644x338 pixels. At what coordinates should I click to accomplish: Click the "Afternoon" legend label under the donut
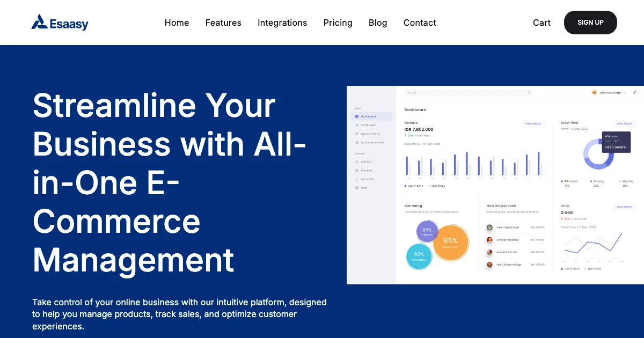click(x=571, y=181)
